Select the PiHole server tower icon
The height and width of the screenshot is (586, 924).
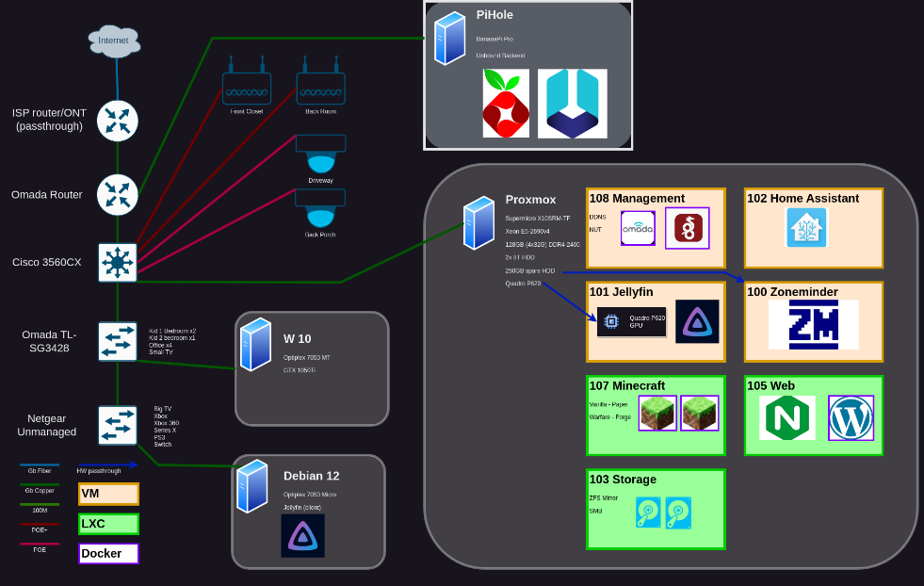pyautogui.click(x=449, y=39)
